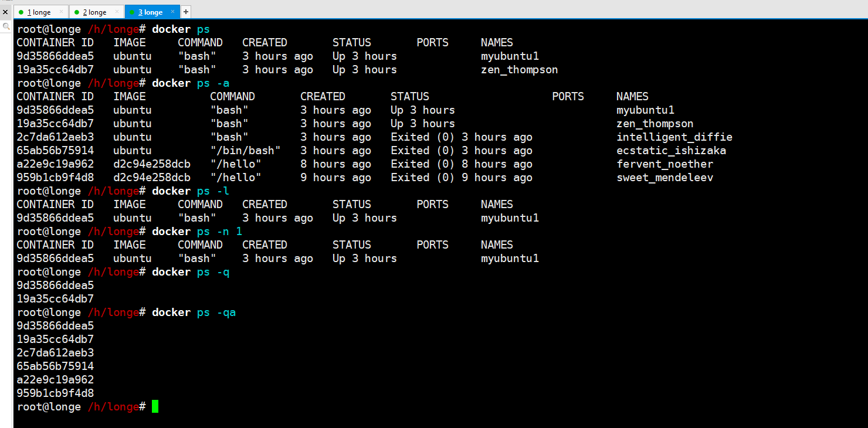Click 'Exited (0) 8 hours ago' status

tap(462, 164)
